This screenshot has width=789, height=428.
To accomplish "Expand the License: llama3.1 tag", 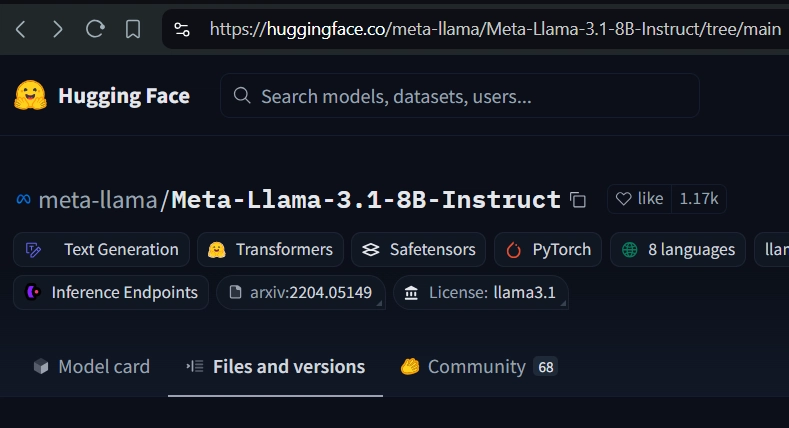I will 481,292.
